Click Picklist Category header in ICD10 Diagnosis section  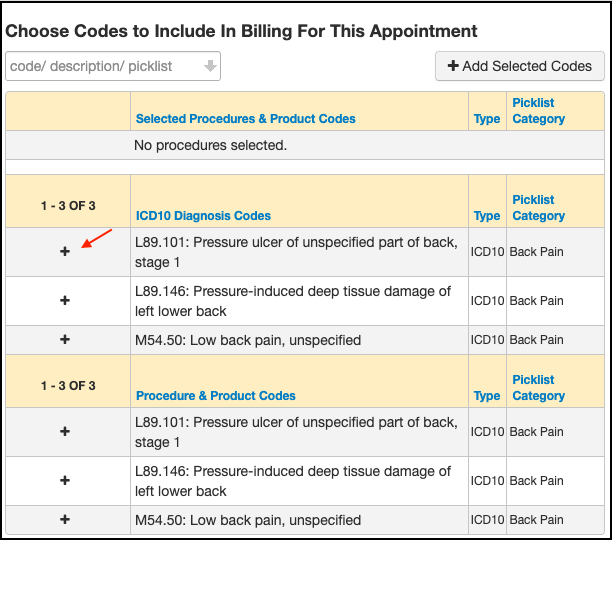[538, 207]
